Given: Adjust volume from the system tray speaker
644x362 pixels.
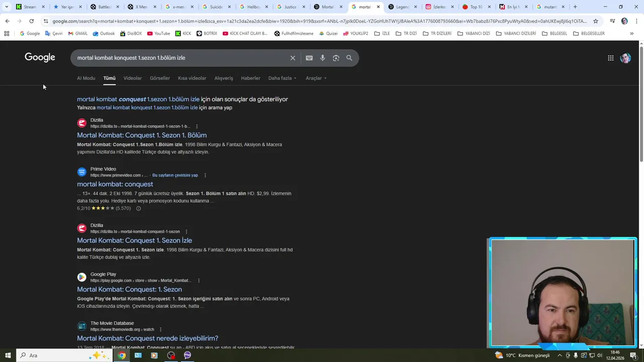Looking at the screenshot, I should [x=599, y=355].
